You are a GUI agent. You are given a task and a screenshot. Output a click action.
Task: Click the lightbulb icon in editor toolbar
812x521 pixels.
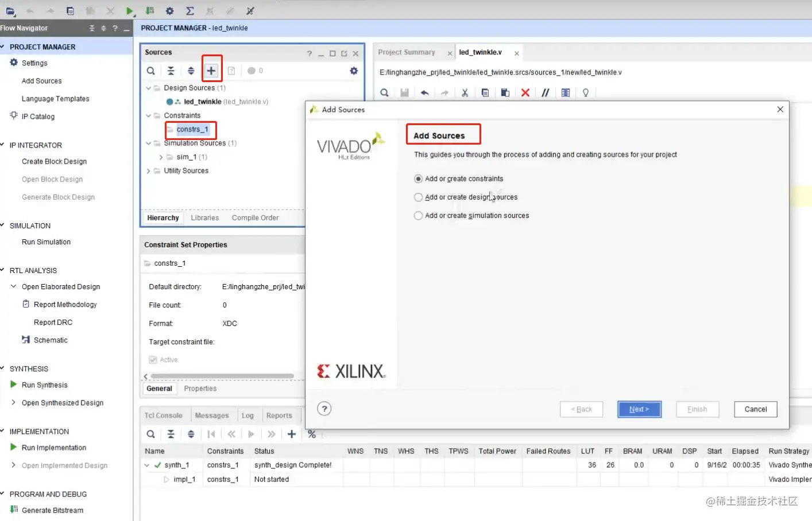[x=586, y=92]
